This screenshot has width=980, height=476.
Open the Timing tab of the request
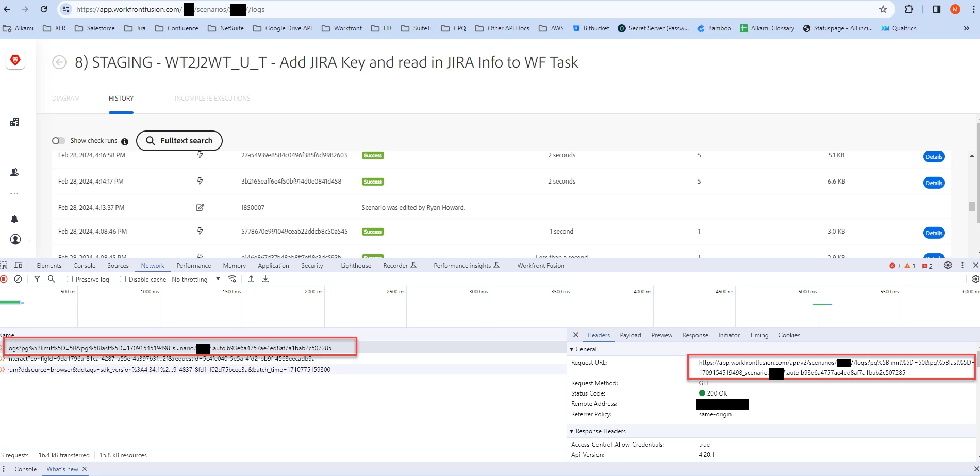tap(759, 335)
